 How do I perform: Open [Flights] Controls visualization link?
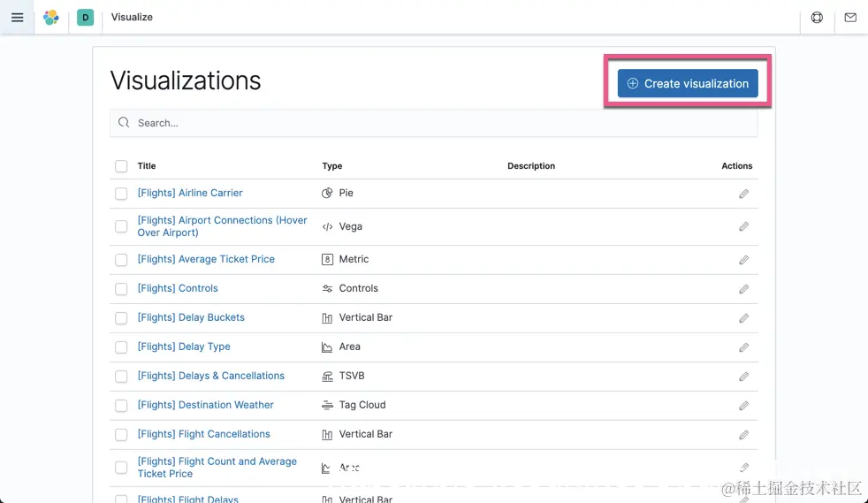178,288
